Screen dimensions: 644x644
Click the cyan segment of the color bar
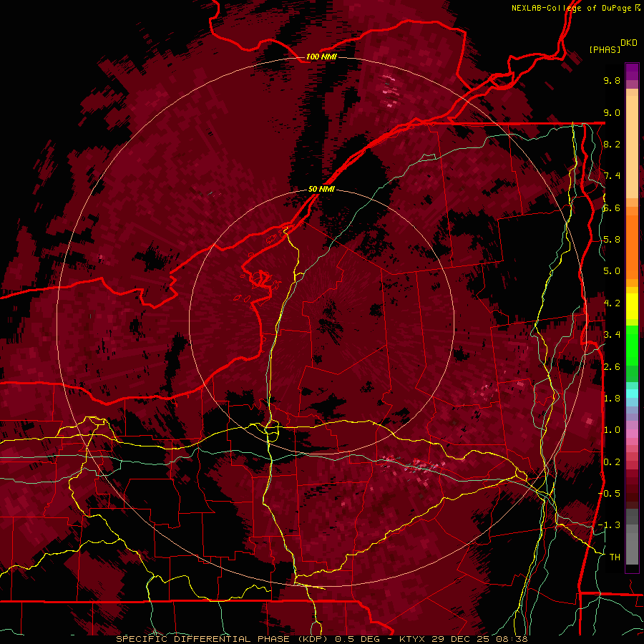[632, 394]
